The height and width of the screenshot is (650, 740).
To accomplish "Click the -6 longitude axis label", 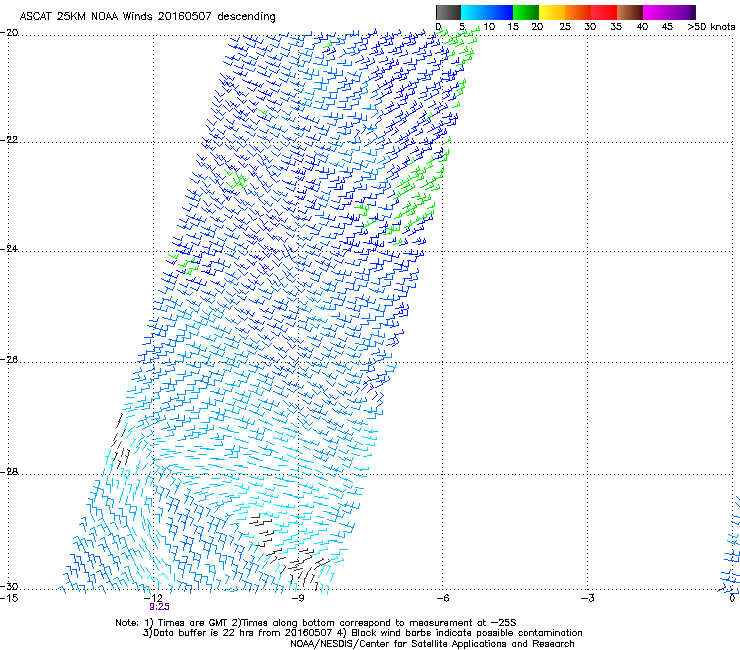I will [442, 598].
